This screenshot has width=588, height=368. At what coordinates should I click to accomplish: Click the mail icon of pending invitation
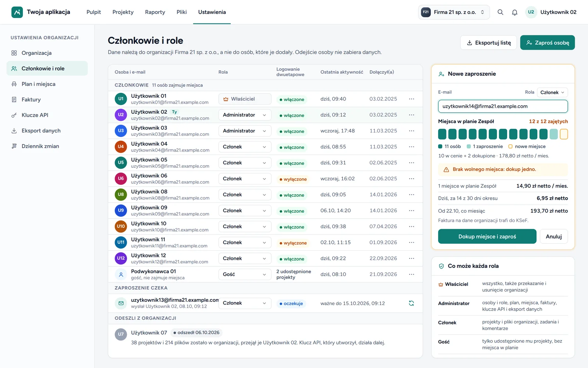point(121,303)
